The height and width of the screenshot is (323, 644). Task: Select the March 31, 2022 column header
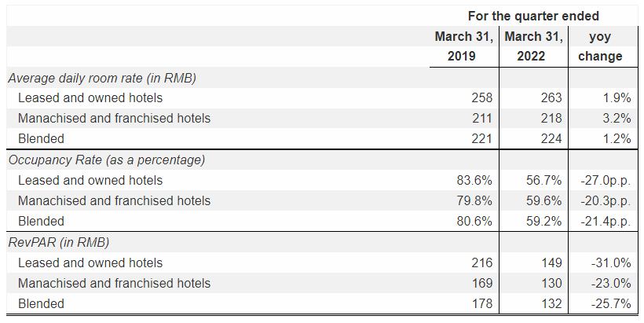click(x=533, y=46)
